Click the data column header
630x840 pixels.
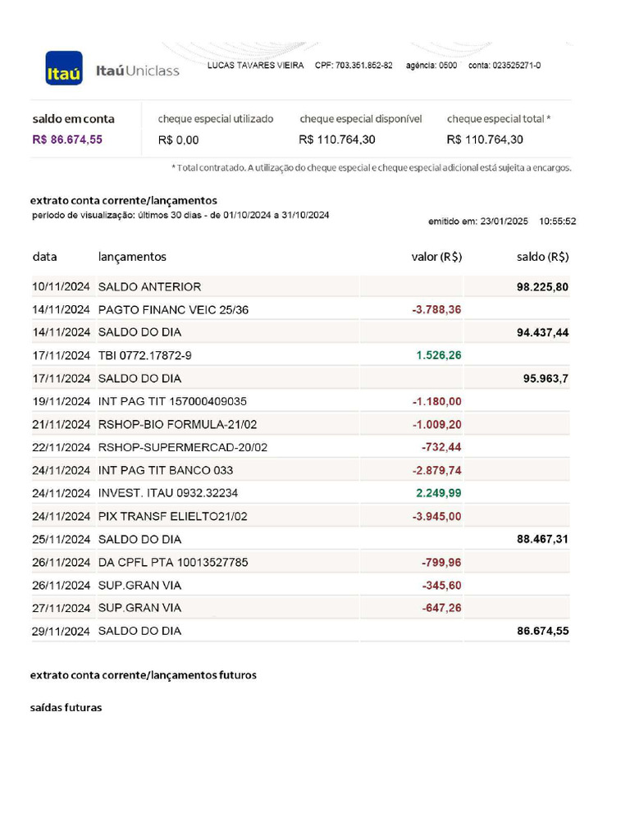click(45, 257)
